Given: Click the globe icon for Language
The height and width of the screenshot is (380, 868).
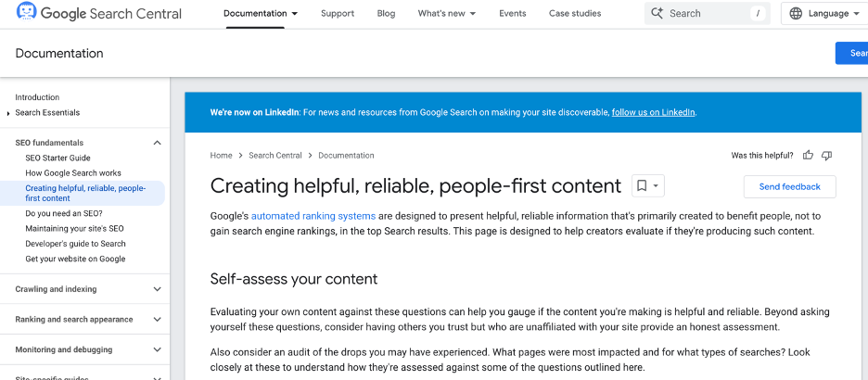Looking at the screenshot, I should (x=797, y=14).
